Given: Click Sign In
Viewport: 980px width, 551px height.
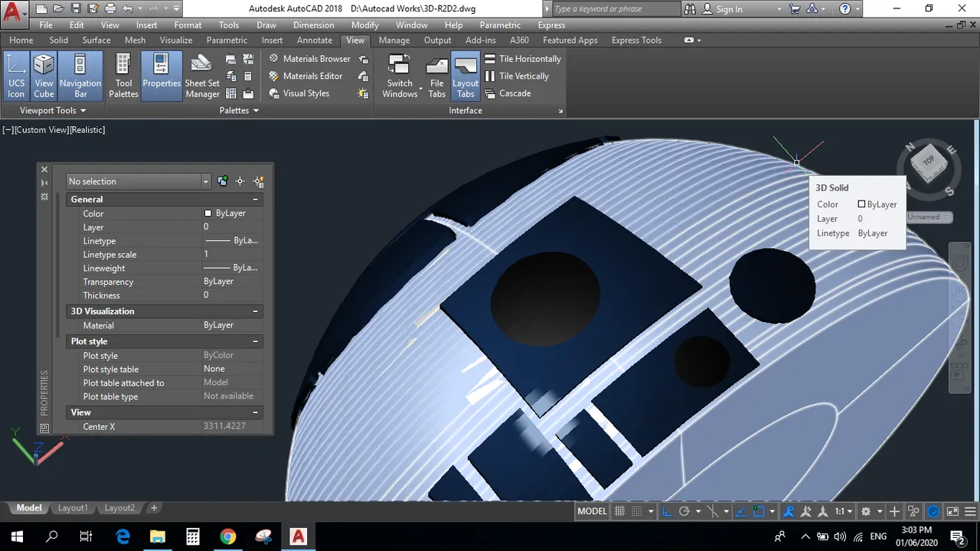Looking at the screenshot, I should point(722,9).
